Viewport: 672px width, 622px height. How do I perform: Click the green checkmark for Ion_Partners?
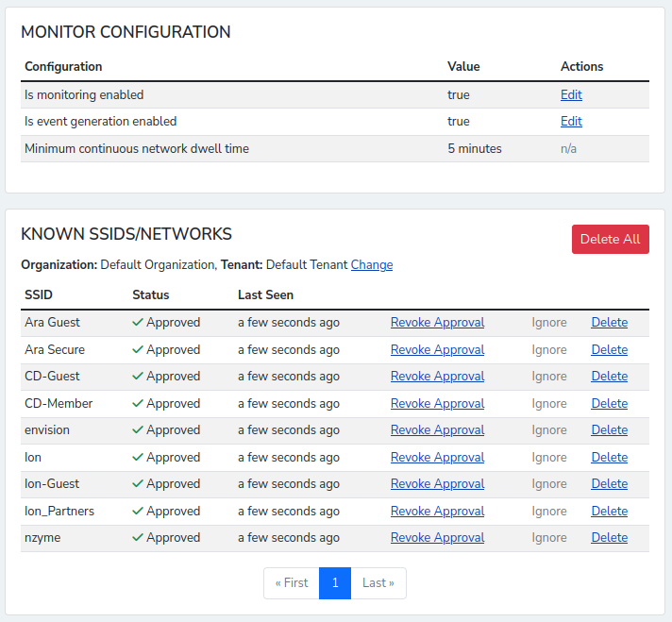coord(138,512)
